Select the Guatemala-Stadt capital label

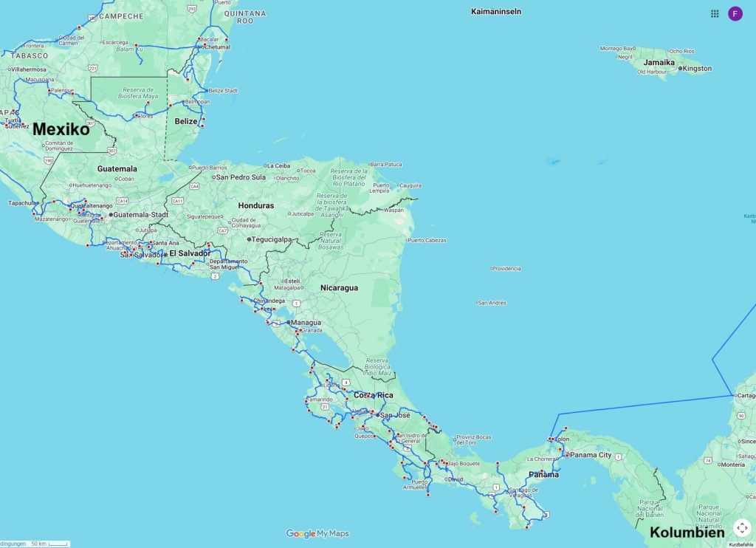pyautogui.click(x=141, y=215)
